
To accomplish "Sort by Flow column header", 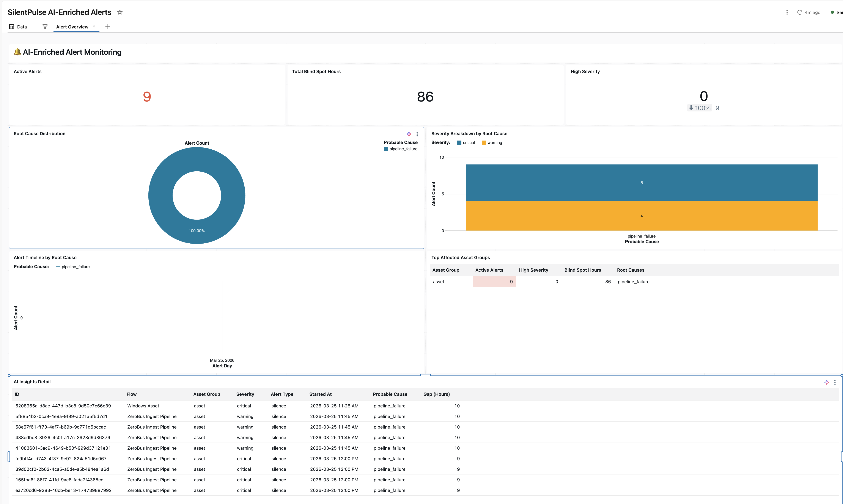I will 132,394.
